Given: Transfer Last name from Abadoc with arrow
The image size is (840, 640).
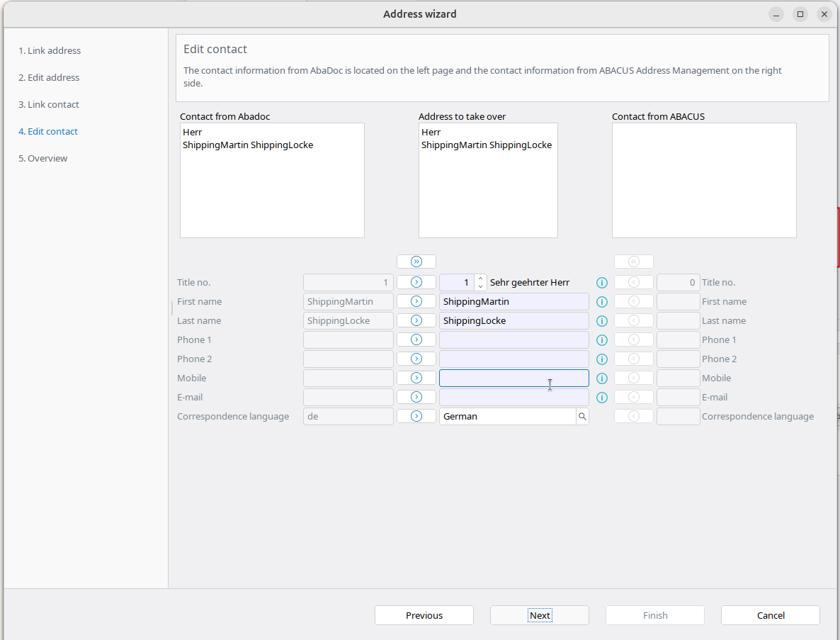Looking at the screenshot, I should click(416, 321).
